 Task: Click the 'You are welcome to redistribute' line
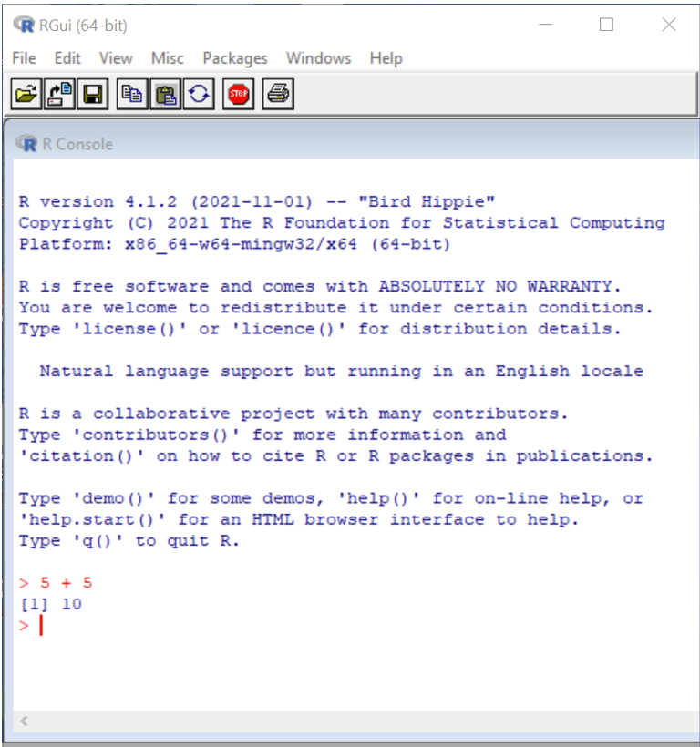click(x=335, y=307)
